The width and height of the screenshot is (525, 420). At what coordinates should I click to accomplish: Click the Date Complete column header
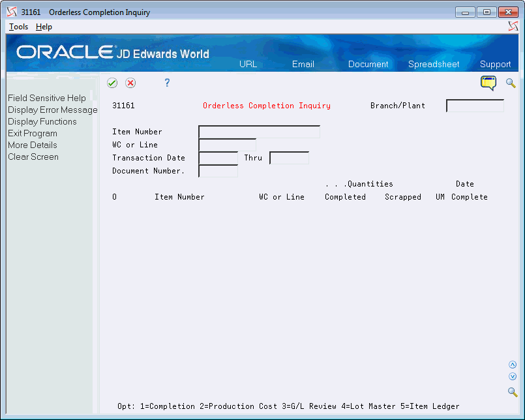pos(469,190)
